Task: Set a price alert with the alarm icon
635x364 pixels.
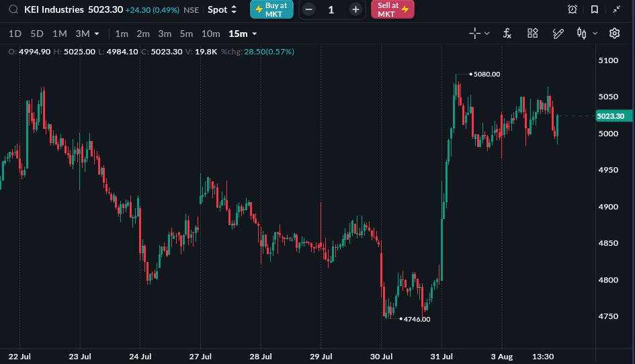Action: pyautogui.click(x=573, y=9)
